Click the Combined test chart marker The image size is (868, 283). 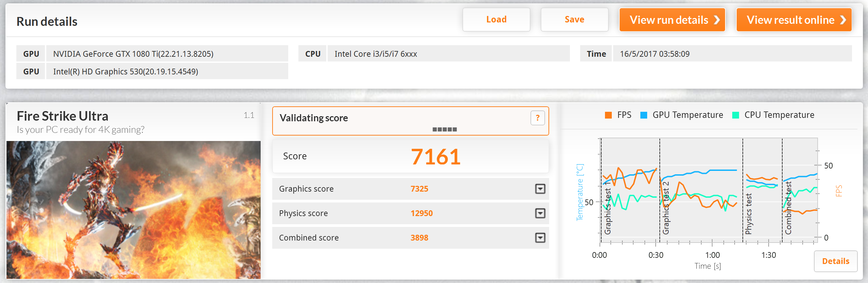(x=788, y=208)
